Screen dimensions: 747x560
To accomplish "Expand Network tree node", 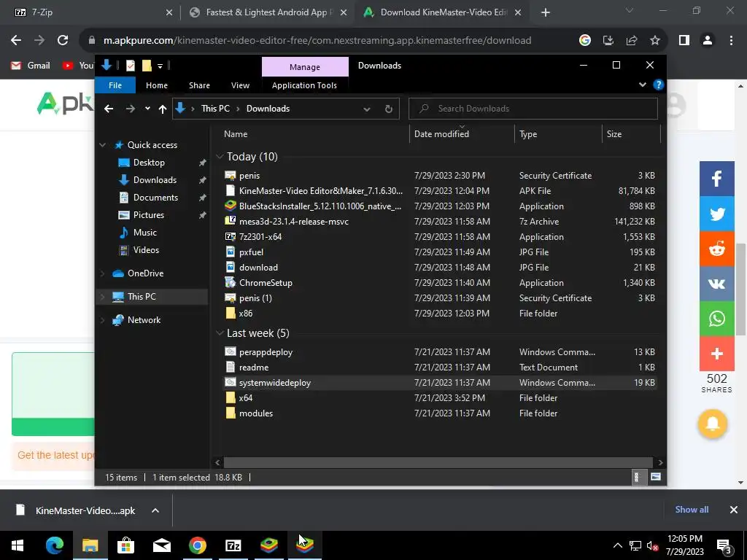I will pos(102,320).
